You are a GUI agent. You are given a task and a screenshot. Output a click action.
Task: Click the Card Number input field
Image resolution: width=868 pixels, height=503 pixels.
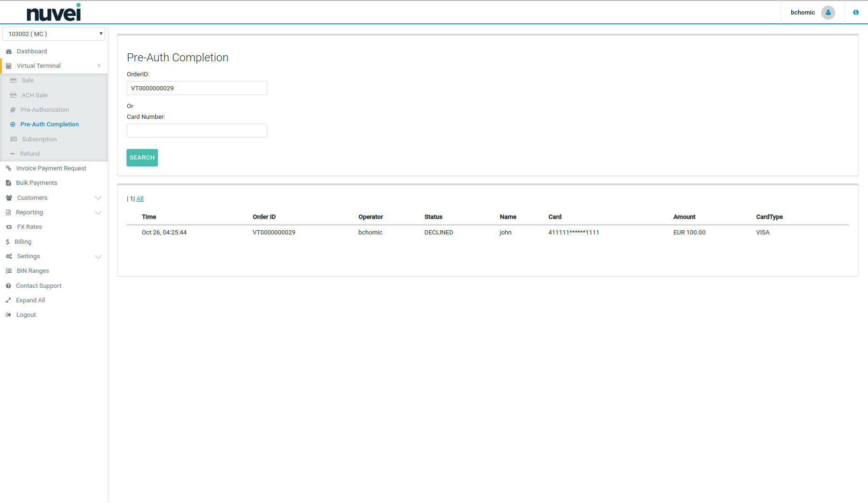pos(197,131)
